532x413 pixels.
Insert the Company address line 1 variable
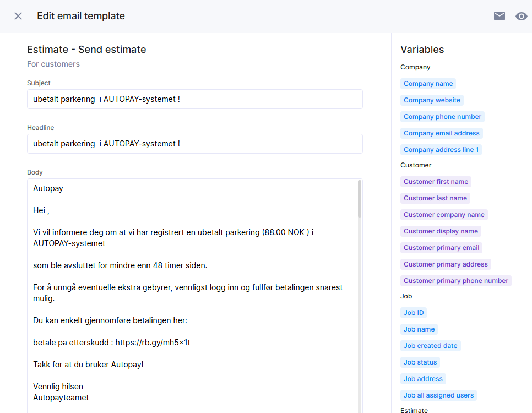[x=441, y=150]
